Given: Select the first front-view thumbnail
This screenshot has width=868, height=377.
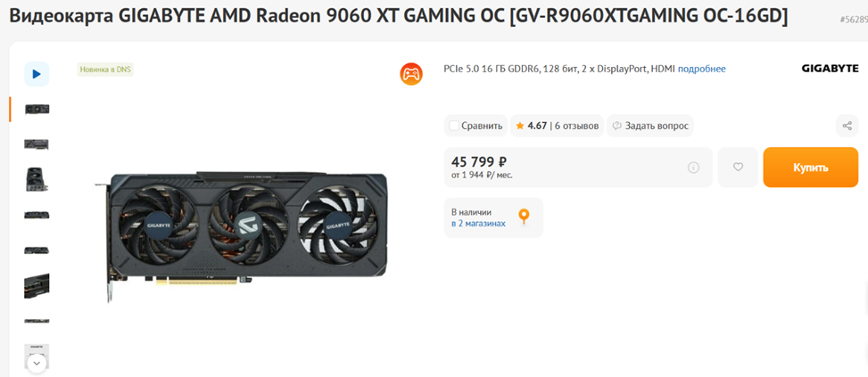Looking at the screenshot, I should (37, 109).
